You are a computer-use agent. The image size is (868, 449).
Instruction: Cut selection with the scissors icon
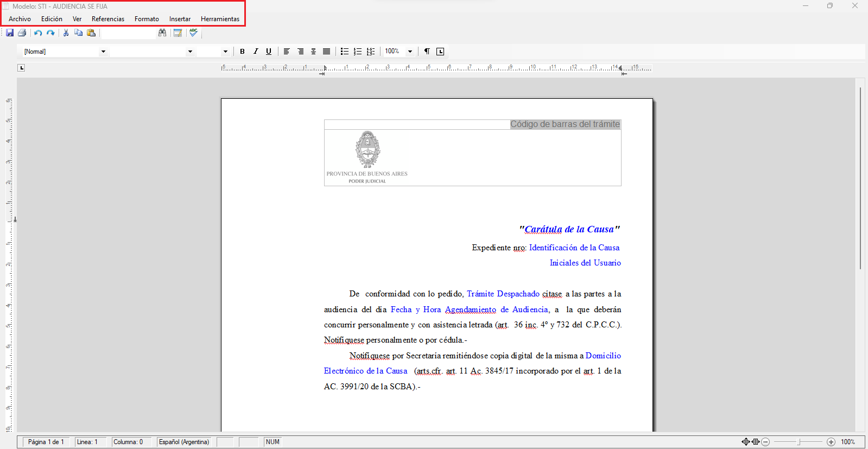(x=66, y=33)
